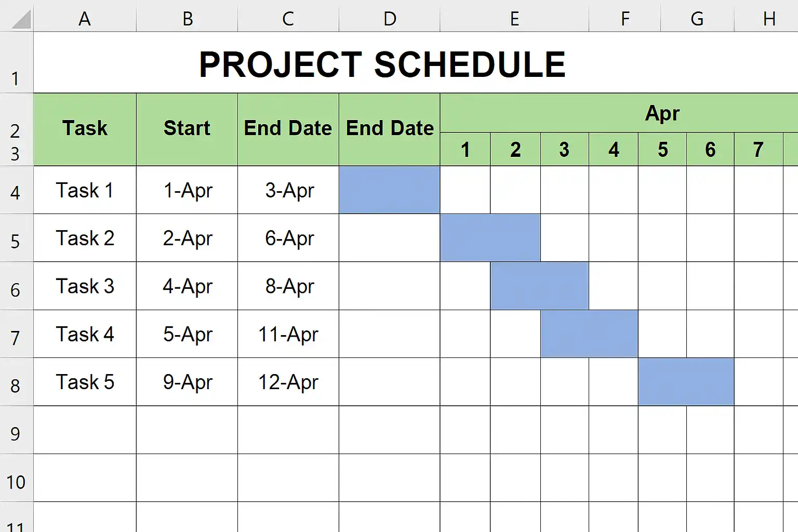Click the Apr month header

click(x=662, y=113)
